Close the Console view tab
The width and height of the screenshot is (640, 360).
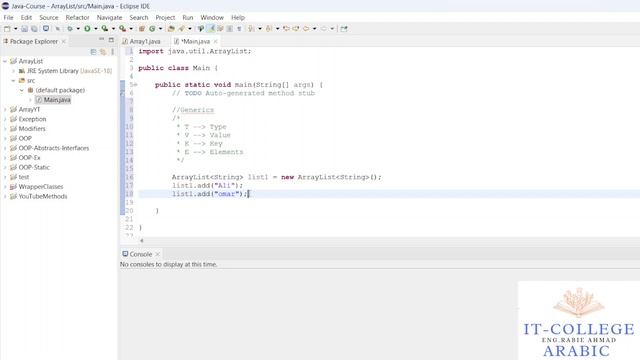click(x=158, y=254)
